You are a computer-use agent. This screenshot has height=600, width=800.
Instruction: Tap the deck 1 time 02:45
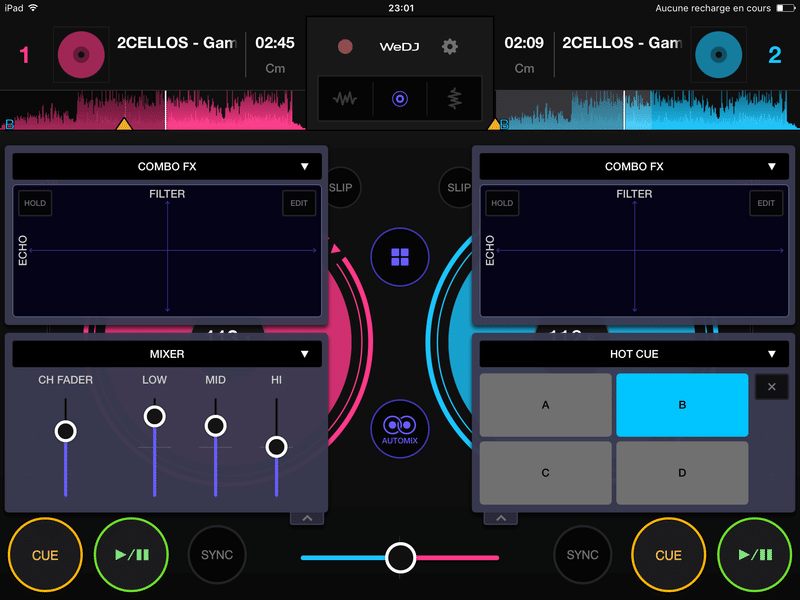(275, 43)
